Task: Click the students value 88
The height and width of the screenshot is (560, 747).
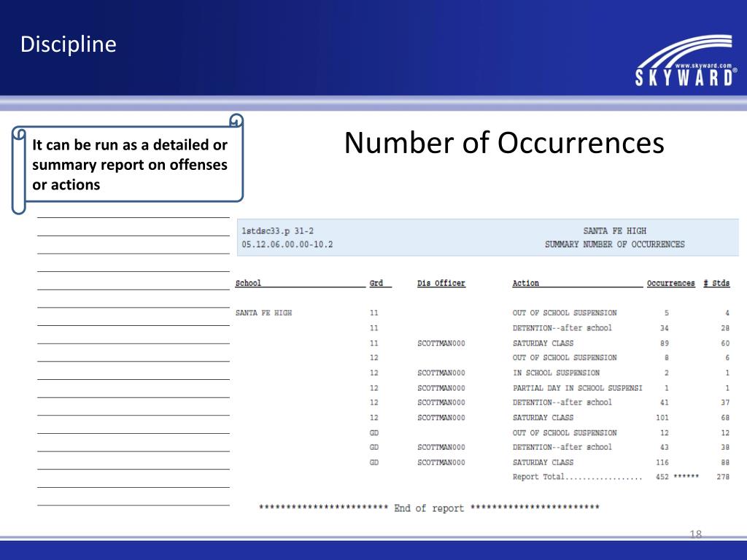Action: pyautogui.click(x=725, y=462)
